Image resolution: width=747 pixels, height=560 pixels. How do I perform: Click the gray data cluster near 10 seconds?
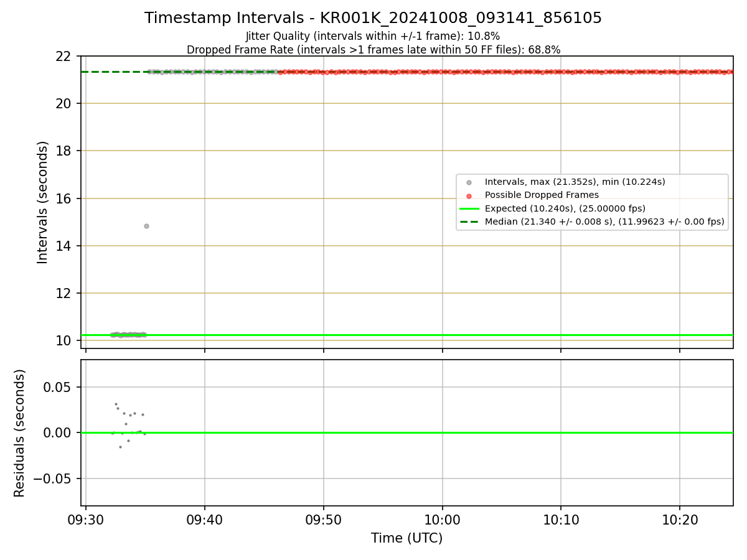[x=128, y=335]
